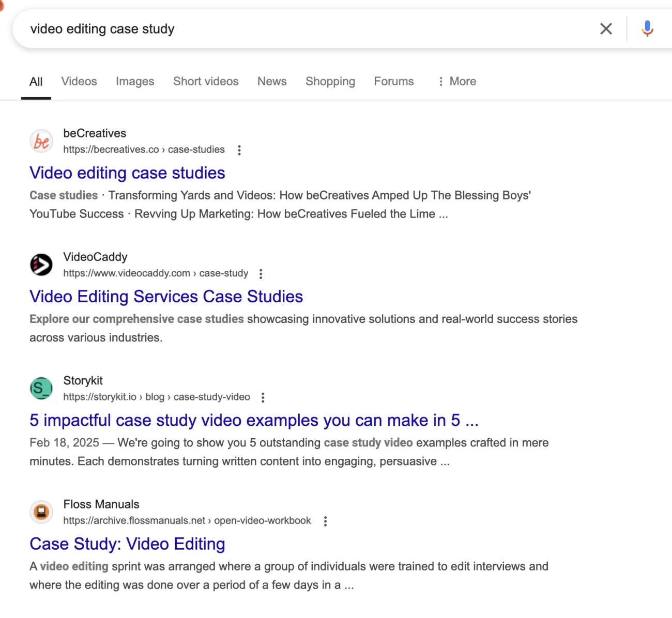The image size is (672, 618).
Task: Open the three-dot menu for Storykit result
Action: (x=263, y=397)
